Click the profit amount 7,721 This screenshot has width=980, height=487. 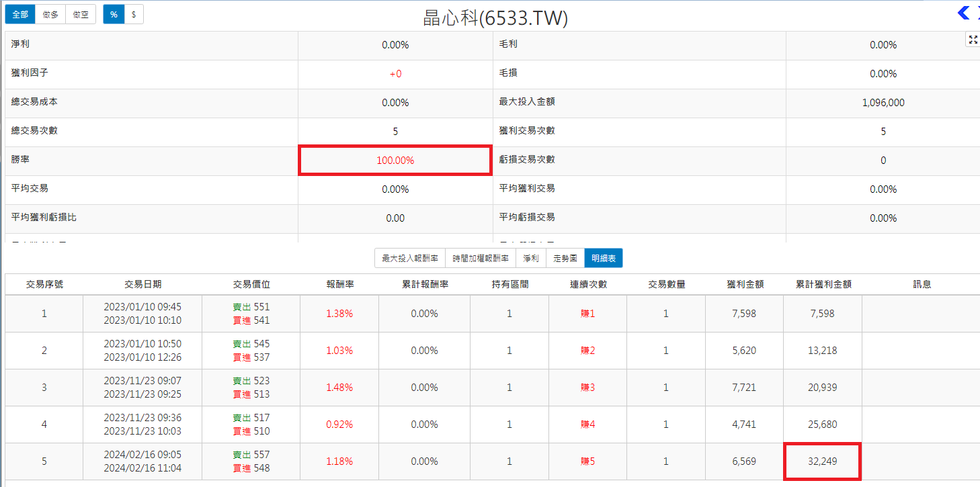pos(745,388)
